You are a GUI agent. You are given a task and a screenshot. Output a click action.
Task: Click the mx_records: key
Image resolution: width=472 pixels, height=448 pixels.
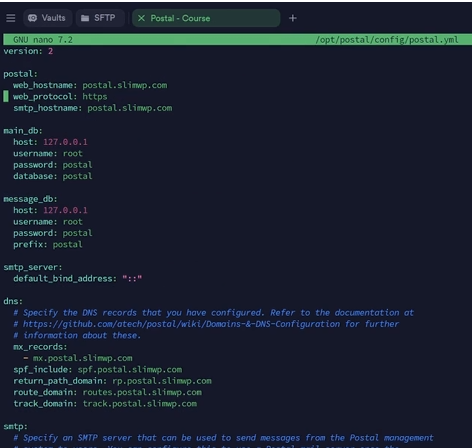click(40, 347)
